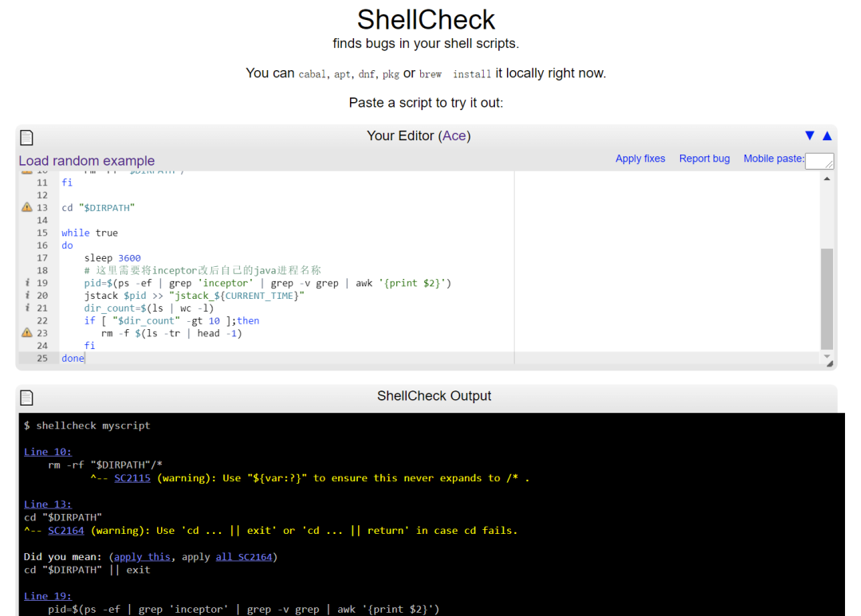This screenshot has height=616, width=861.
Task: Click the scrollbar up arrow in the editor
Action: click(x=827, y=178)
